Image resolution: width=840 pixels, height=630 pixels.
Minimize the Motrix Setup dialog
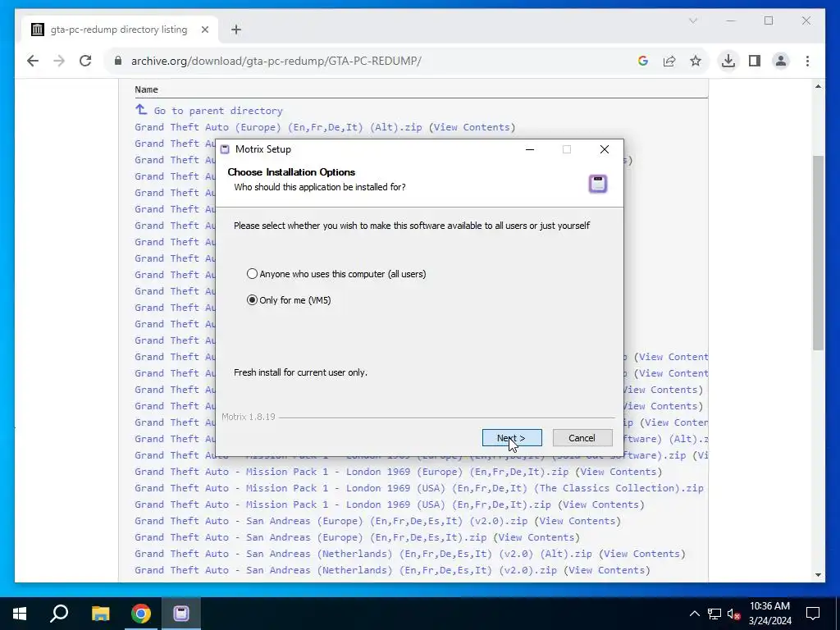(530, 149)
